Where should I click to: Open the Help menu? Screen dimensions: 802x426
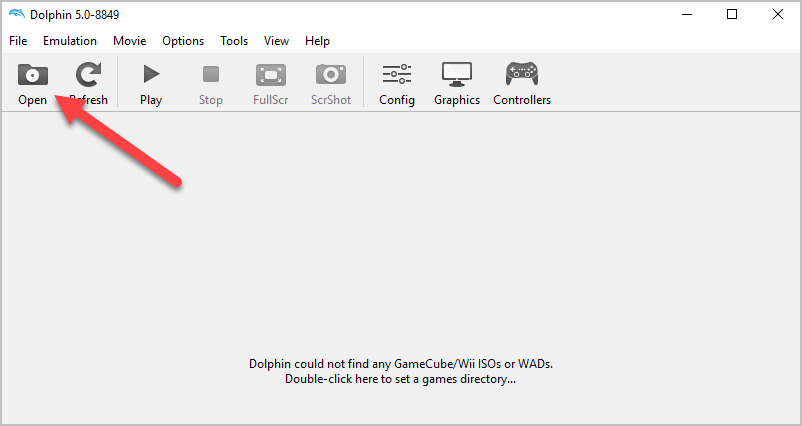click(x=317, y=41)
